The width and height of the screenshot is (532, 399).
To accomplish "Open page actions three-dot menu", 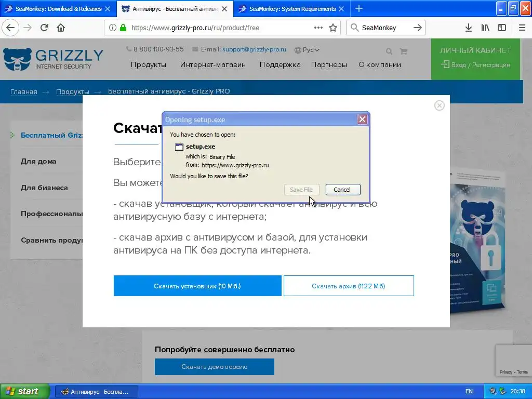I will coord(318,28).
